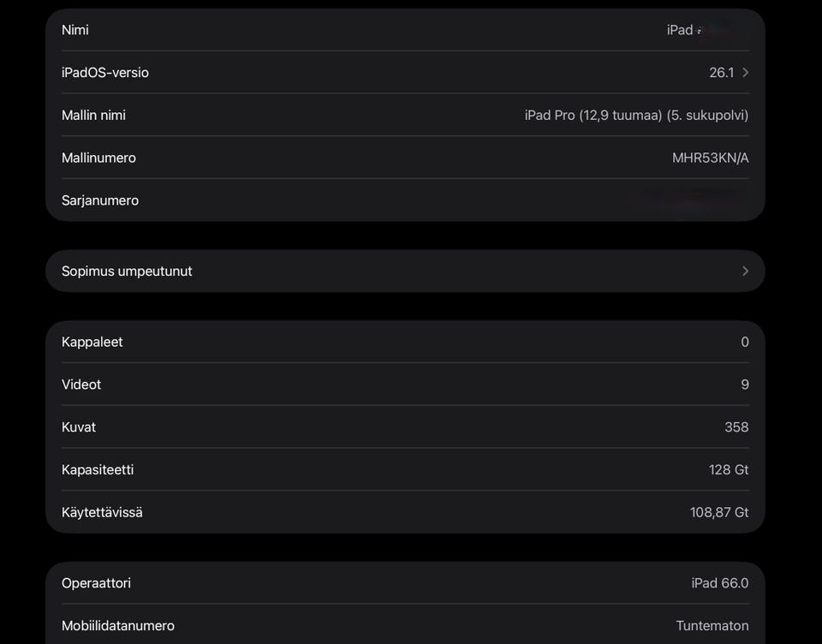Image resolution: width=822 pixels, height=644 pixels.
Task: Click the 108,87 Gt available storage value
Action: click(x=719, y=512)
